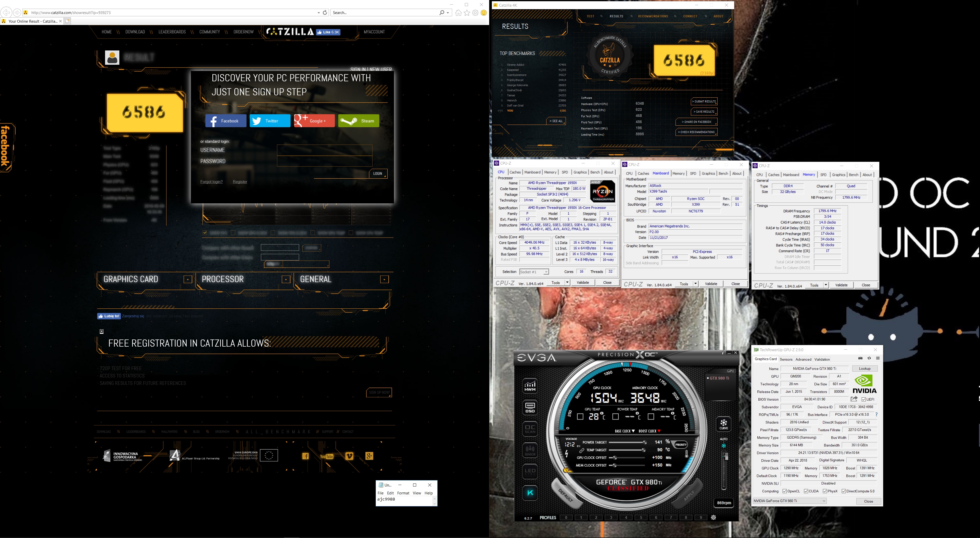Refresh GPU-Z with the refresh icon
This screenshot has height=538, width=980.
click(869, 358)
